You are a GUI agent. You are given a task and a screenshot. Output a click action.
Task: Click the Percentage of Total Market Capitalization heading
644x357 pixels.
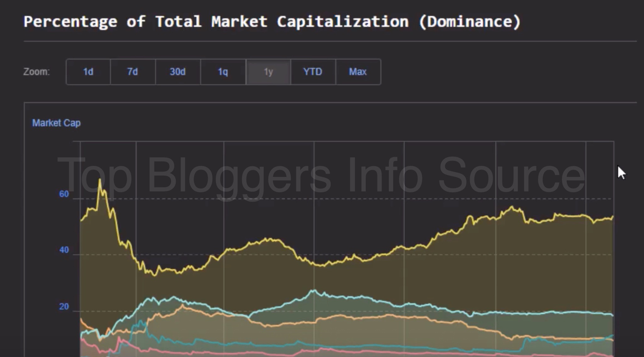click(272, 22)
